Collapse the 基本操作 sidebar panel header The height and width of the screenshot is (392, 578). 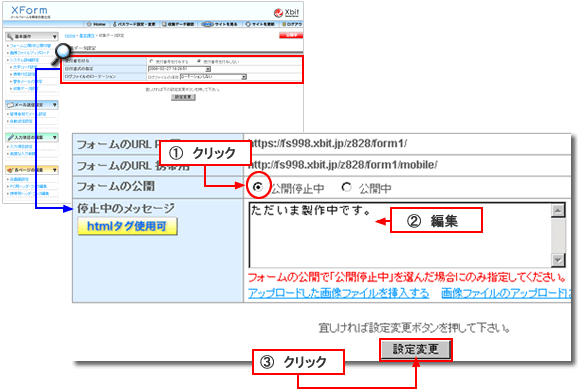tap(32, 37)
